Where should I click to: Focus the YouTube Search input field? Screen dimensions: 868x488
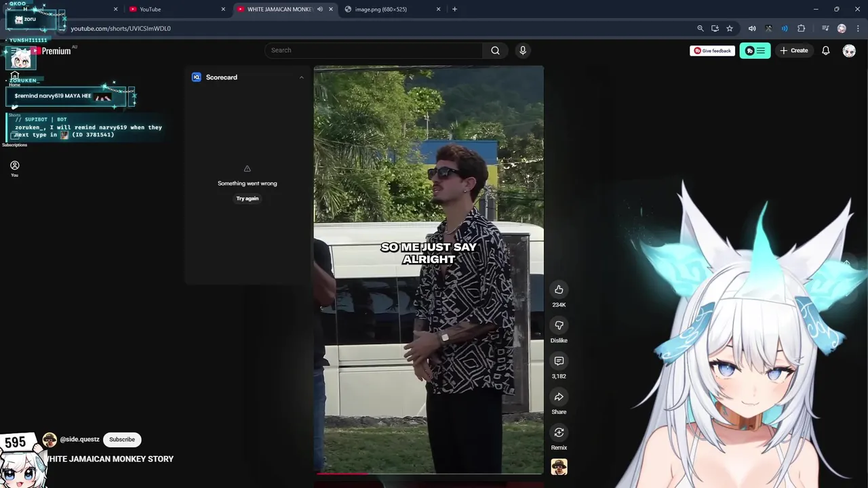374,50
